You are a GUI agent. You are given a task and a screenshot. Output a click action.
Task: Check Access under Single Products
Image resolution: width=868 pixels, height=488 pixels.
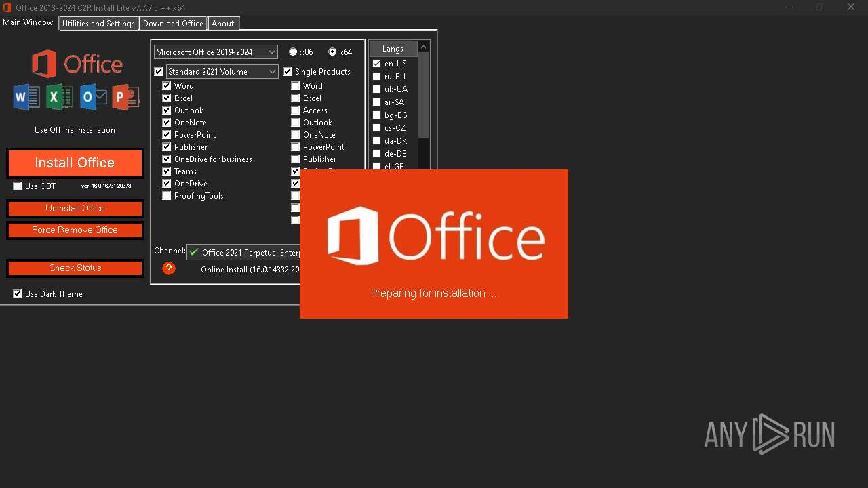click(x=296, y=110)
